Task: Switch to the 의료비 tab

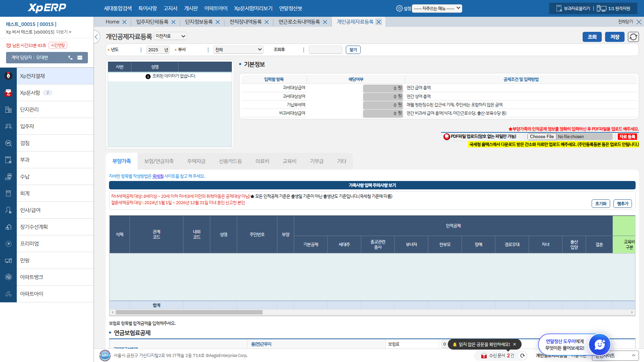Action: click(262, 161)
